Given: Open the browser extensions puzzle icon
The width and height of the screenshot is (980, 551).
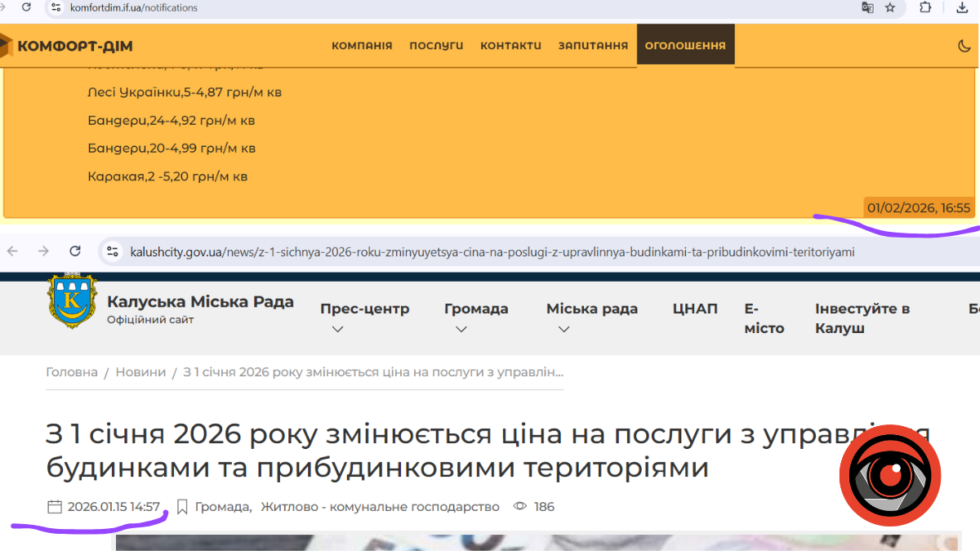Looking at the screenshot, I should point(925,7).
